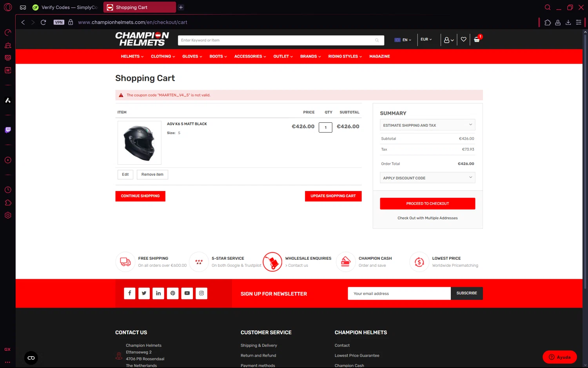This screenshot has height=368, width=588.
Task: Edit the AGV K6 S cart item
Action: [125, 175]
